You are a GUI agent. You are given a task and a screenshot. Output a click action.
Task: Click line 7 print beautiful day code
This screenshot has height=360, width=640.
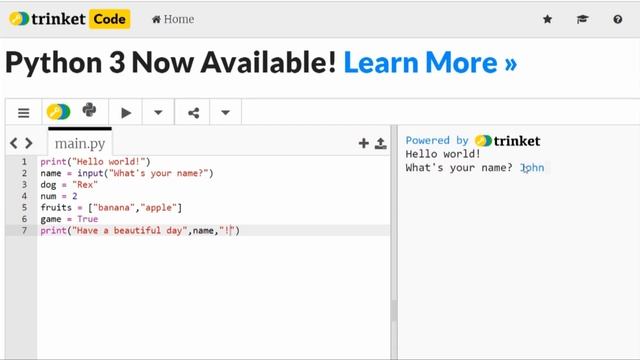click(x=140, y=230)
